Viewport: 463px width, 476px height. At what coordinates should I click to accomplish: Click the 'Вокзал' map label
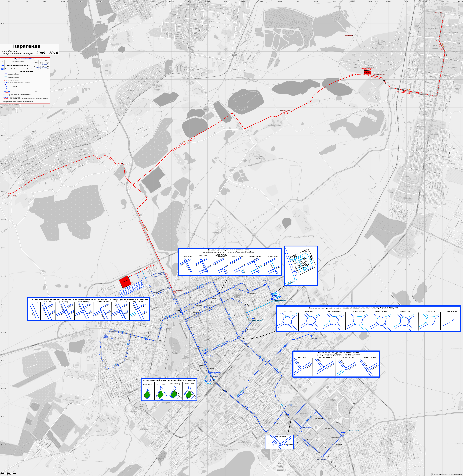tap(216, 377)
